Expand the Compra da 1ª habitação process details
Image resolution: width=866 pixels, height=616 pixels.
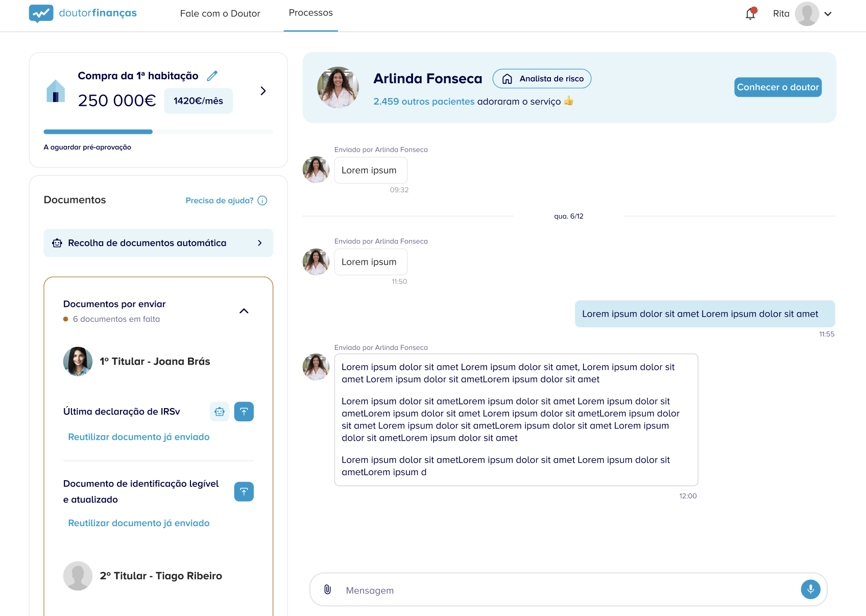pyautogui.click(x=263, y=91)
